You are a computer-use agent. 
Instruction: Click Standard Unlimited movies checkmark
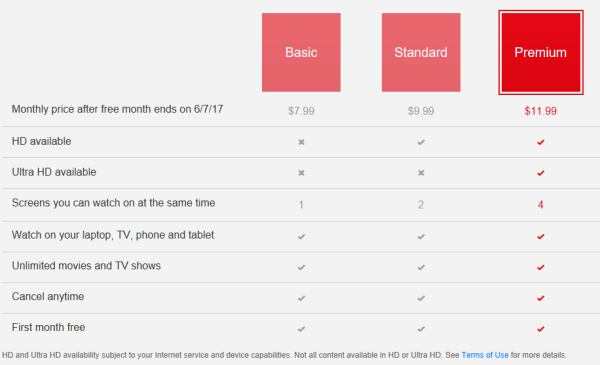pos(421,267)
